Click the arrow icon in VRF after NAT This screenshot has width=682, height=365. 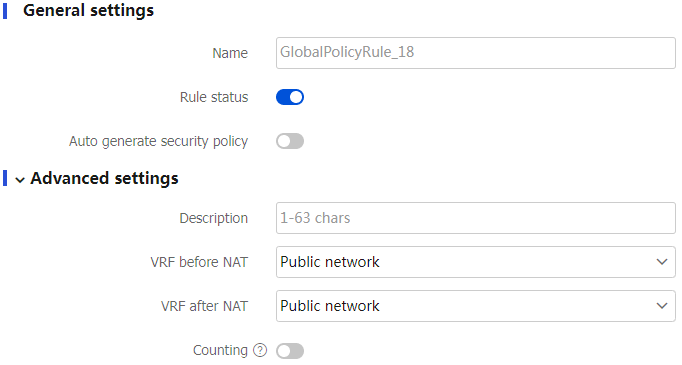tap(662, 306)
